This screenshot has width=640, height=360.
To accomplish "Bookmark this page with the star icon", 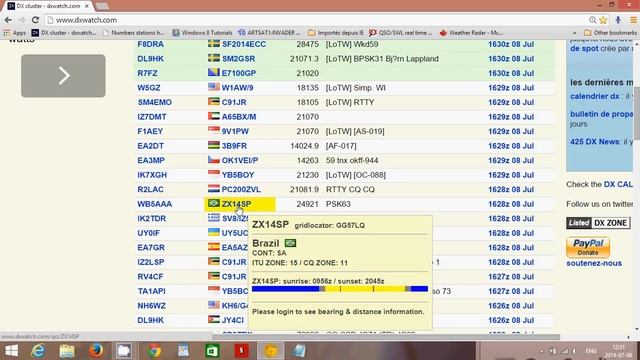I will click(x=603, y=20).
